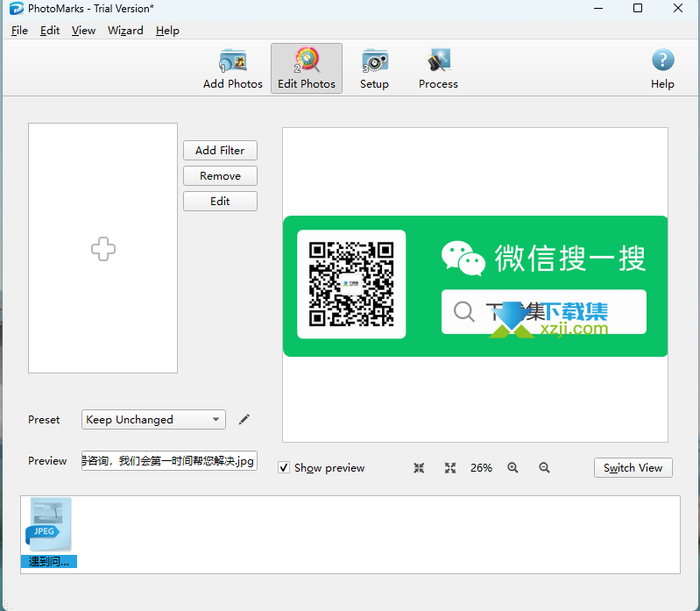Open the View menu

[83, 31]
